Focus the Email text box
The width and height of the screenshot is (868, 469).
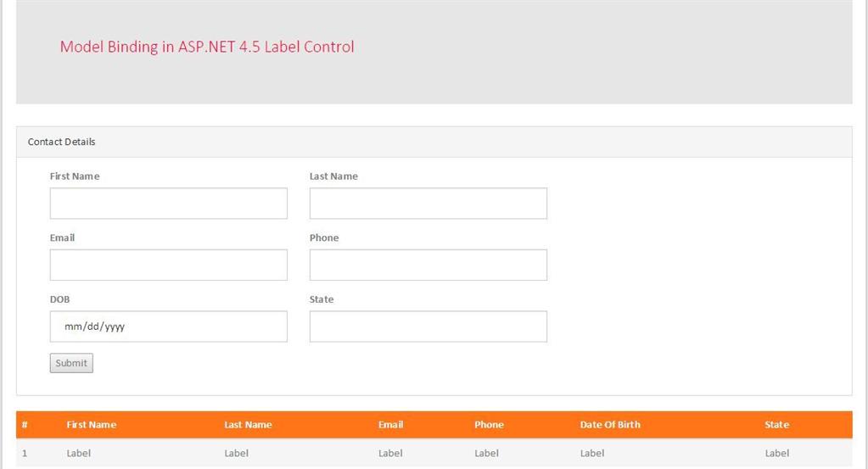click(x=168, y=265)
